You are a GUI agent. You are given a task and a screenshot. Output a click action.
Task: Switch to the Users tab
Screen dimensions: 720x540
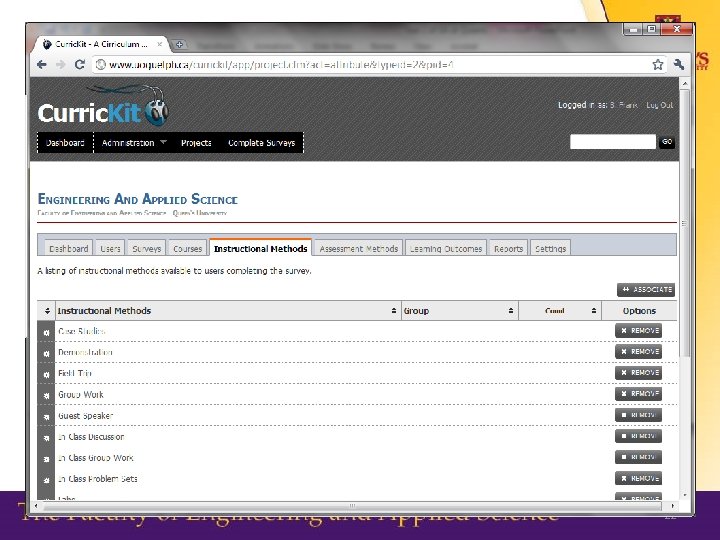point(110,248)
